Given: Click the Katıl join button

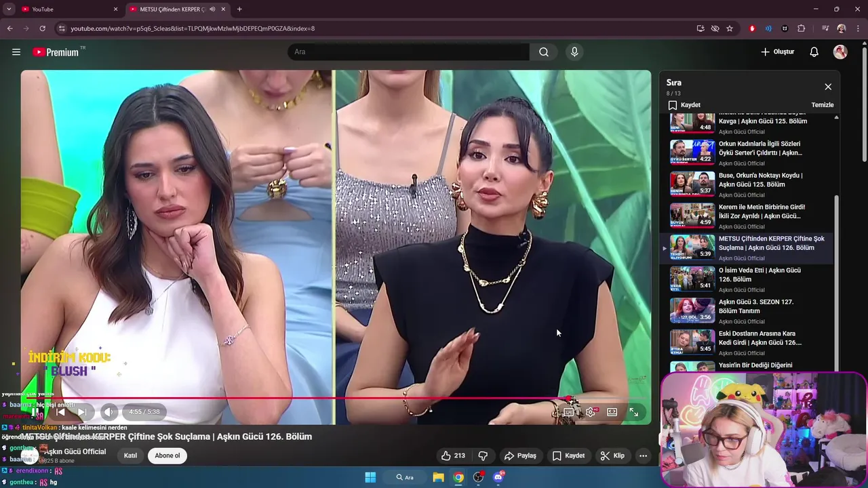Looking at the screenshot, I should (130, 455).
